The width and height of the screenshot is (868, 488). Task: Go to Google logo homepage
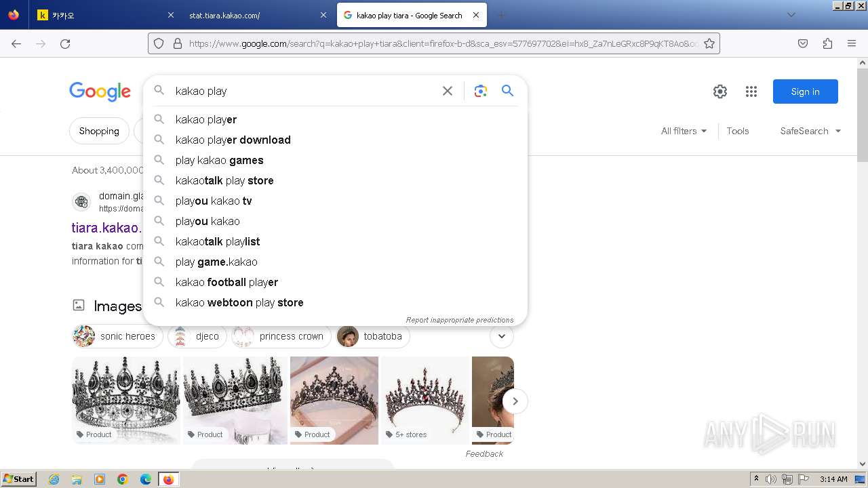[100, 91]
